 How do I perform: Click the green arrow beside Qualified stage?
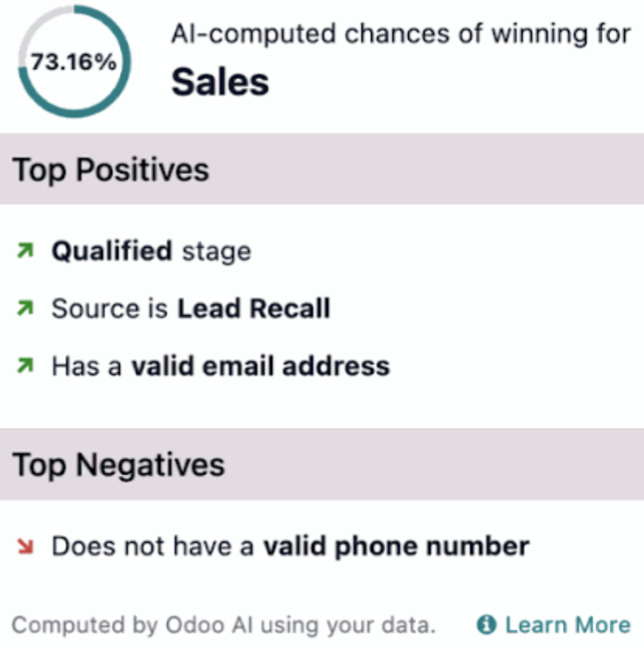(x=25, y=251)
